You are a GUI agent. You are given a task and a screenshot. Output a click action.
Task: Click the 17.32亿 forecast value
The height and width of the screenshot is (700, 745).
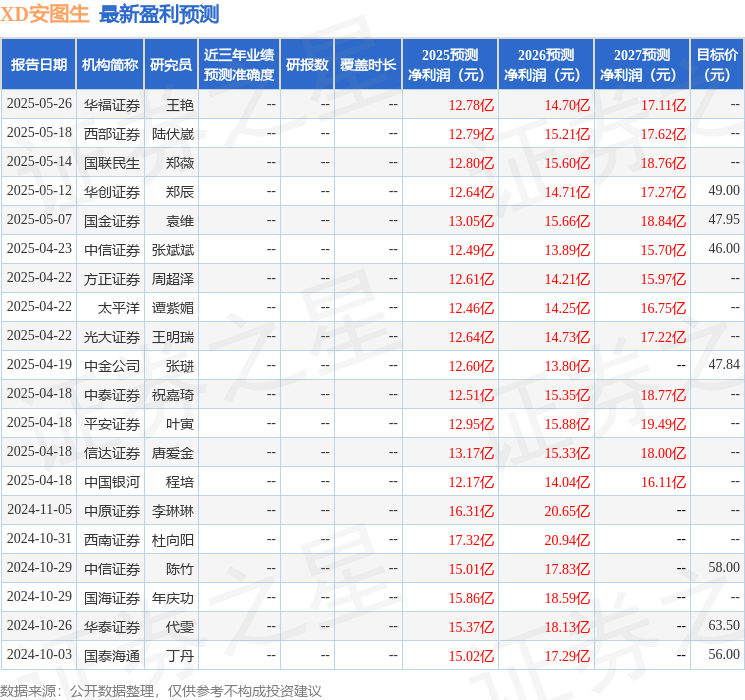point(471,540)
